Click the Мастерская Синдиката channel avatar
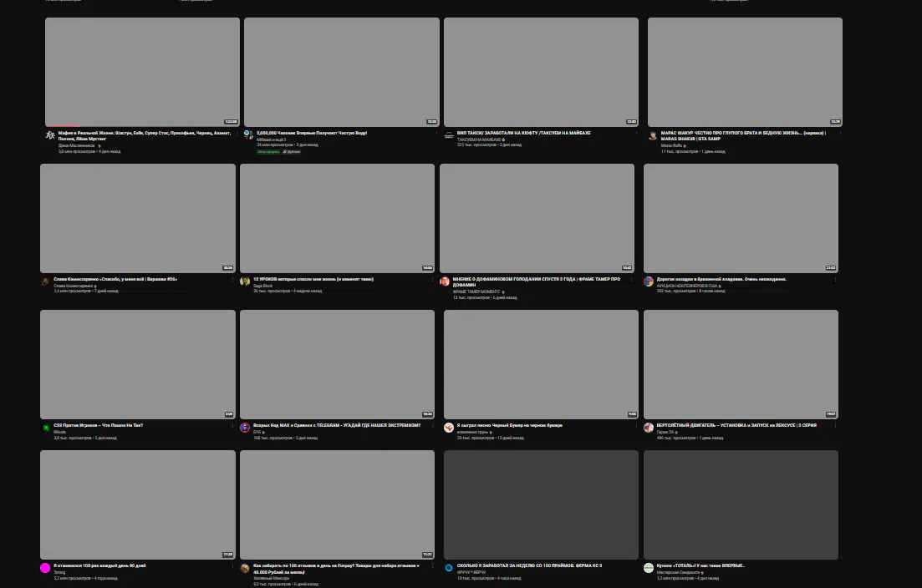 tap(649, 568)
